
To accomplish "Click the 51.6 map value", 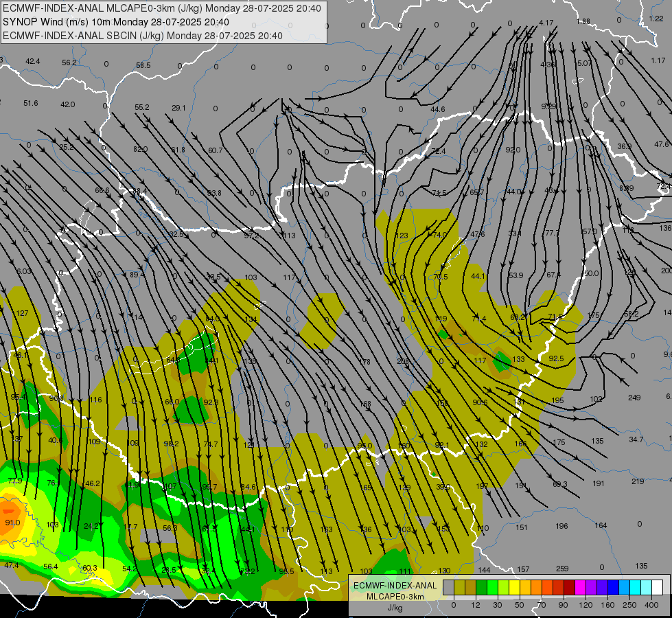I will 30,103.
